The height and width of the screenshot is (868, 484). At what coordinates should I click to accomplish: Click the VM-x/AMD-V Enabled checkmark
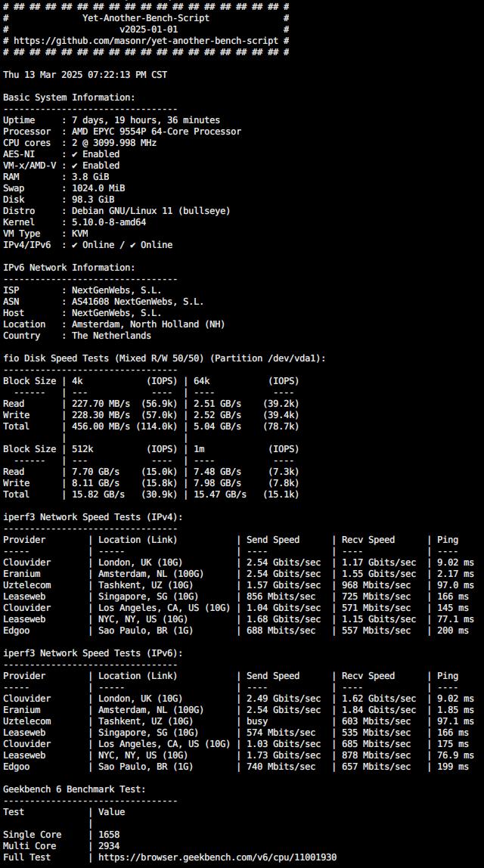75,166
